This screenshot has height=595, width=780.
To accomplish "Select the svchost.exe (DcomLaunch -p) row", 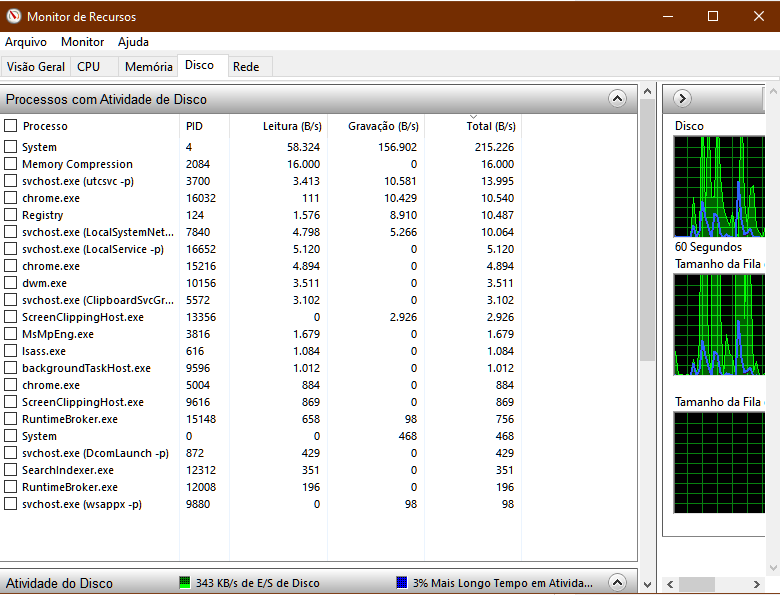I will tap(261, 453).
